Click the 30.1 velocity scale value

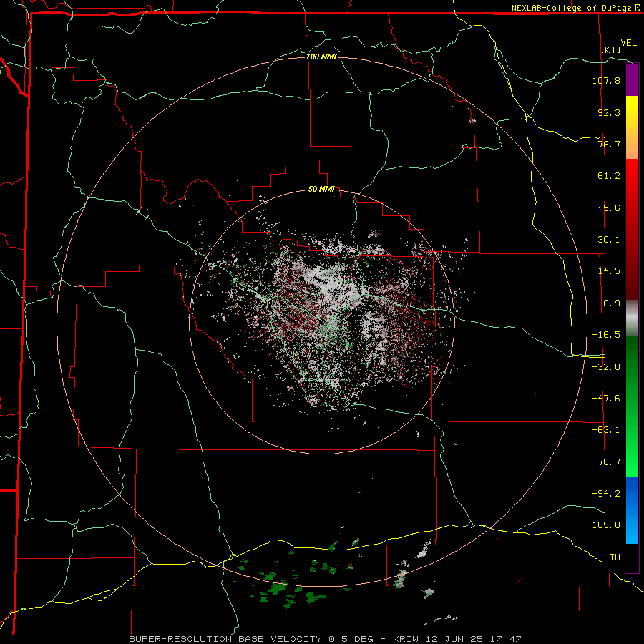pyautogui.click(x=609, y=240)
